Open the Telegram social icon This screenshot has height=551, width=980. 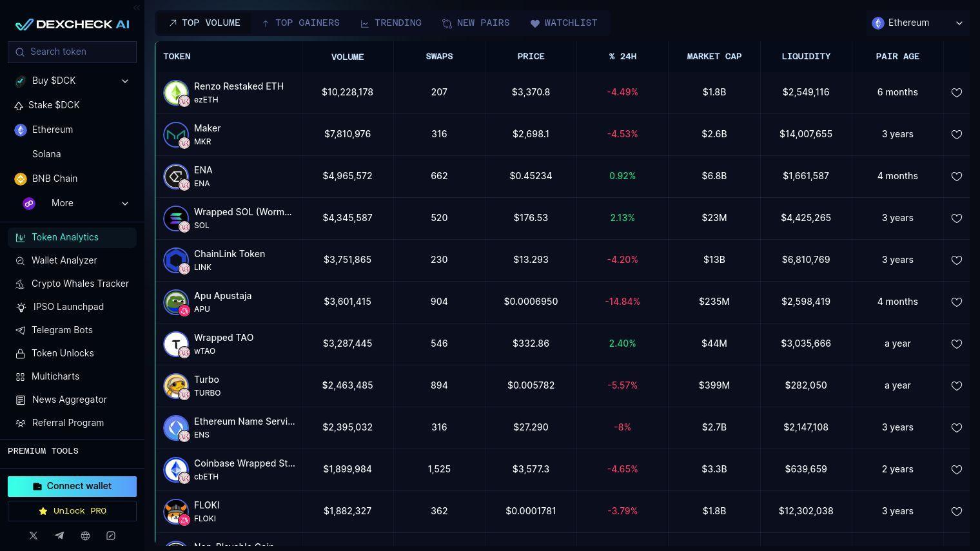(x=59, y=536)
